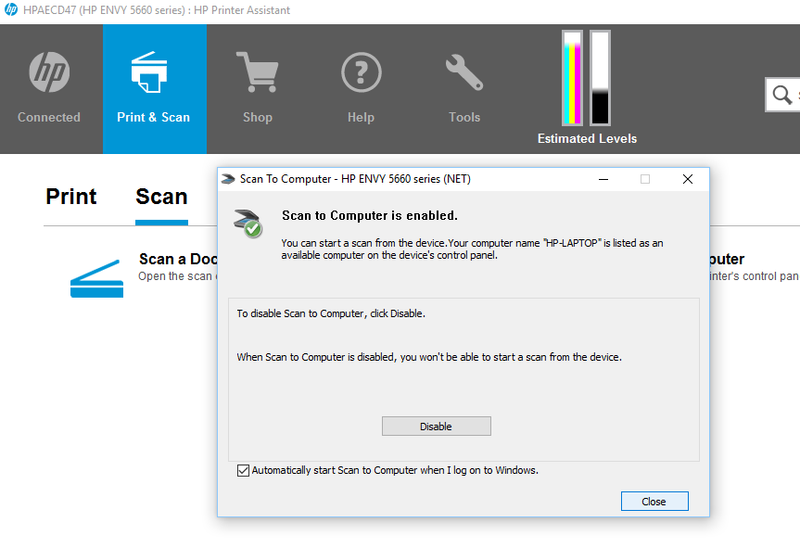The width and height of the screenshot is (800, 549).
Task: Click the Disable button
Action: click(x=436, y=426)
